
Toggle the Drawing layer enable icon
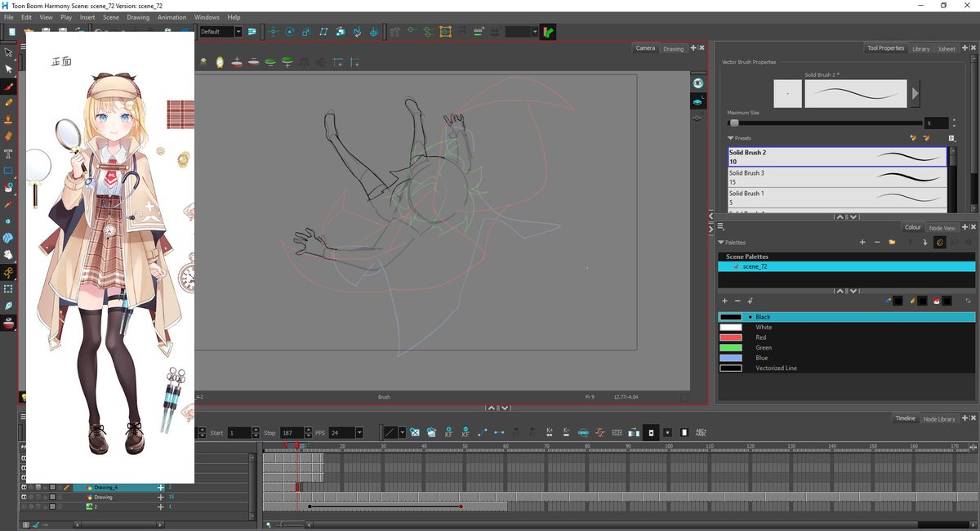pos(24,497)
